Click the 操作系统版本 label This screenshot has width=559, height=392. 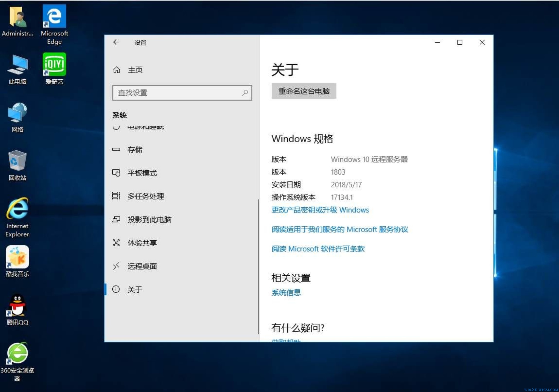(293, 197)
